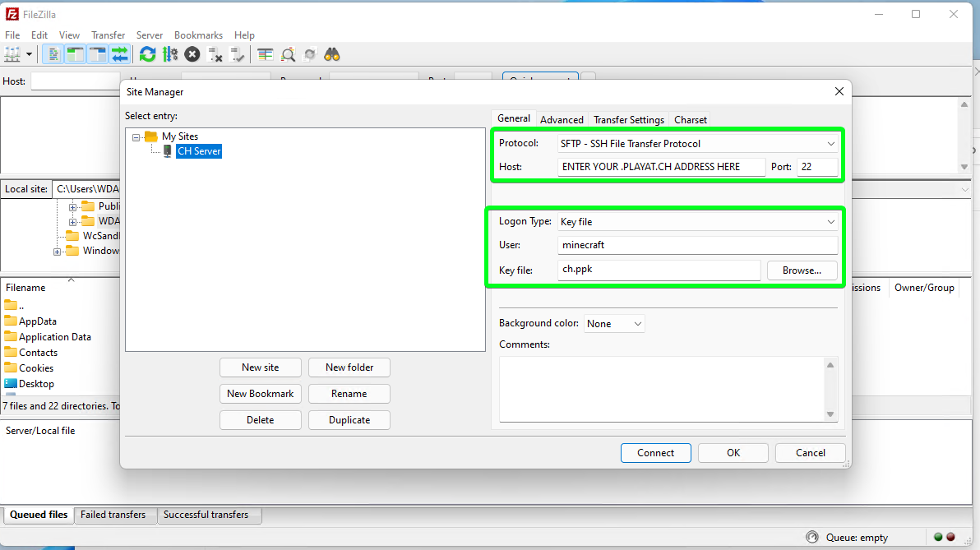This screenshot has height=550, width=980.
Task: Open the Bookmarks menu
Action: tap(198, 35)
